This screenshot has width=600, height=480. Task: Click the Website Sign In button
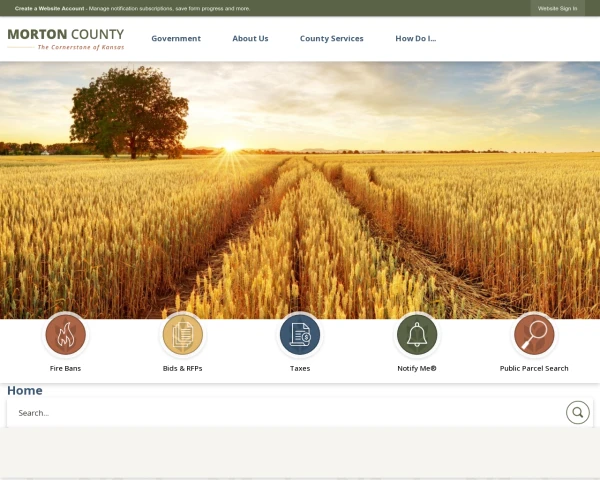click(558, 8)
